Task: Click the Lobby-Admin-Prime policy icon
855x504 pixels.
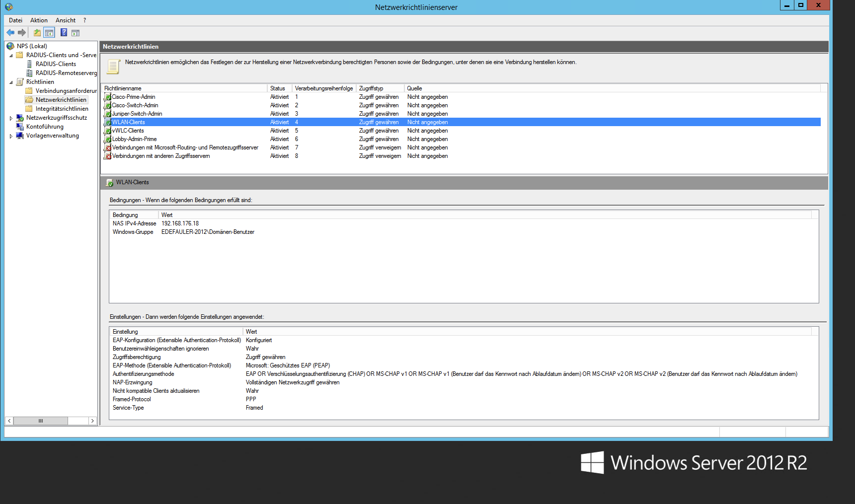Action: [x=107, y=139]
